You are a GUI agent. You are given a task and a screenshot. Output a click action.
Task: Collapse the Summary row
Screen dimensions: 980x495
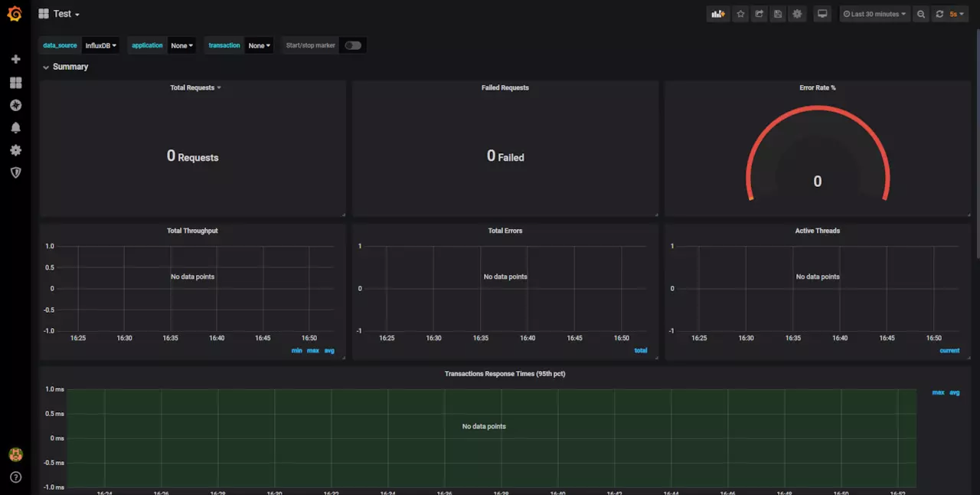point(65,67)
